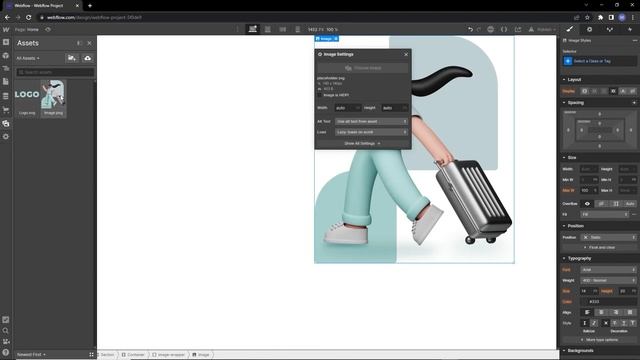
Task: Click the page preview eye icon next to Home
Action: [48, 29]
